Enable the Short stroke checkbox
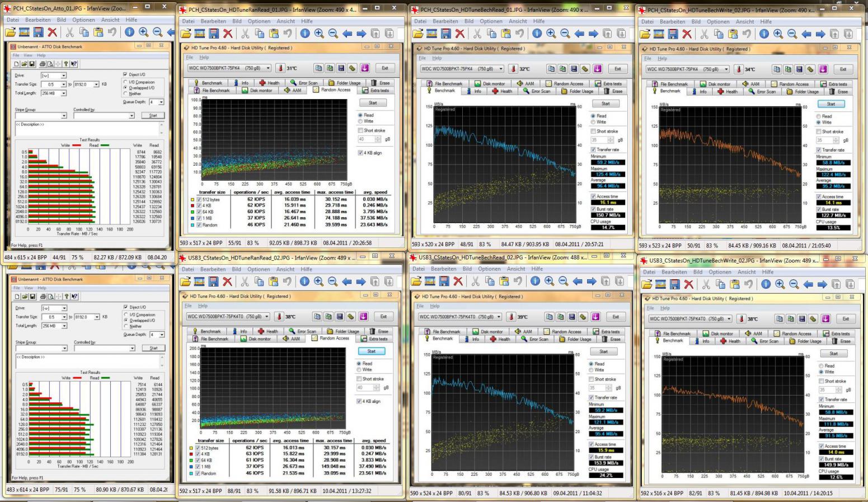The width and height of the screenshot is (868, 502). [x=361, y=130]
